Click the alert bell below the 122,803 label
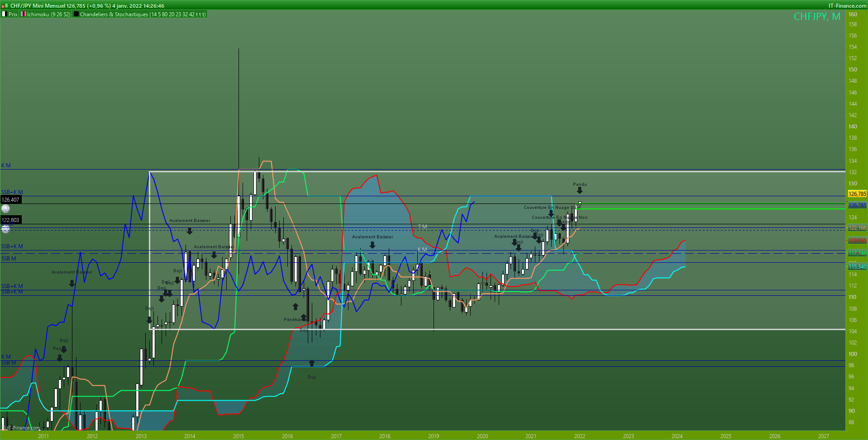Screen dimensions: 868x440 [5, 229]
